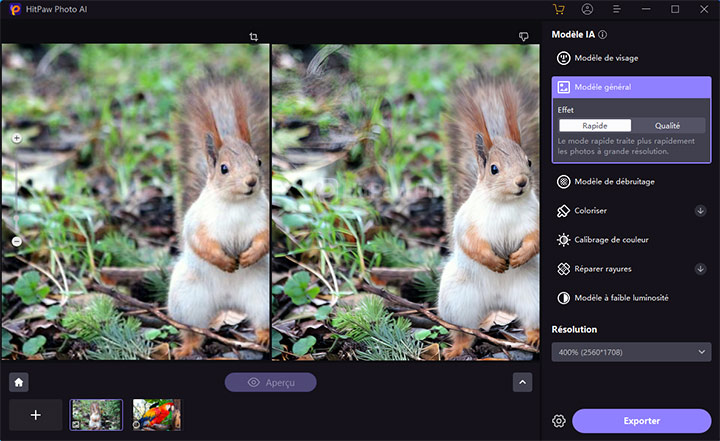Open the Résolution 400% dropdown
The height and width of the screenshot is (441, 720).
631,352
